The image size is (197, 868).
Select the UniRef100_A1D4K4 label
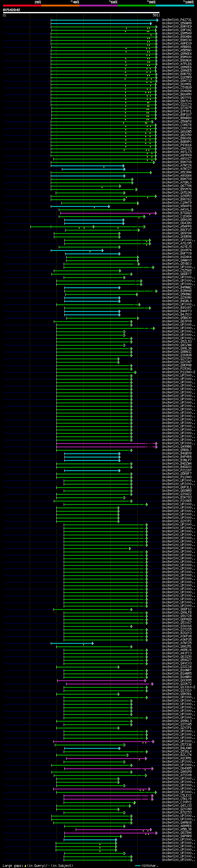tap(177, 257)
